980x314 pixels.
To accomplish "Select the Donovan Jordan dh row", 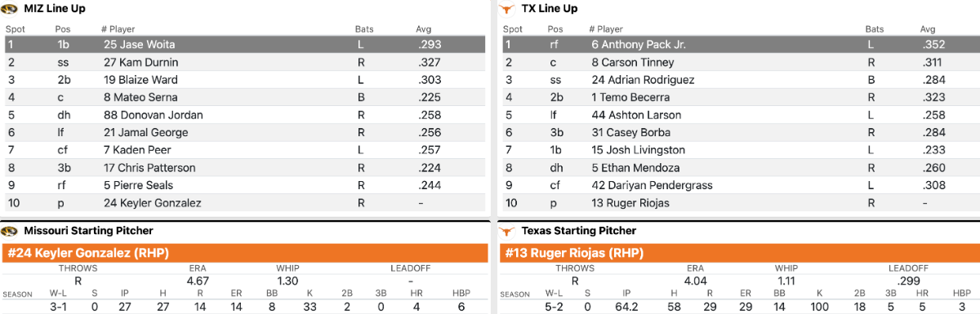I will coord(247,115).
